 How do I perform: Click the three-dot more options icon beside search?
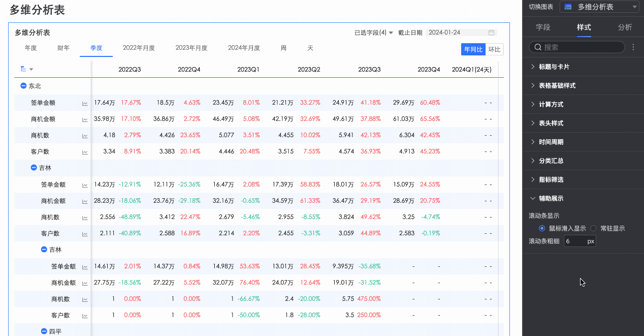633,47
